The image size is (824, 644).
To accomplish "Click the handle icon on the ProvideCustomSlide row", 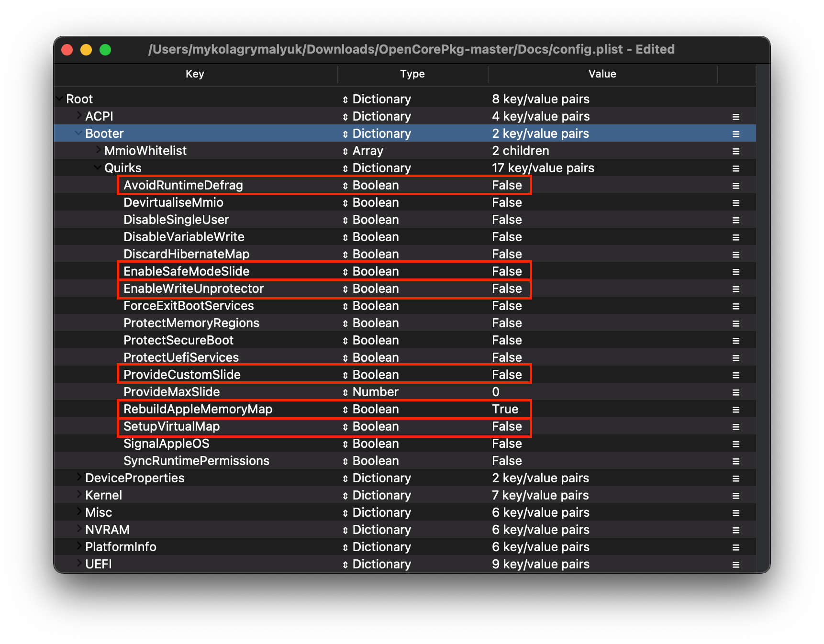I will (x=736, y=375).
